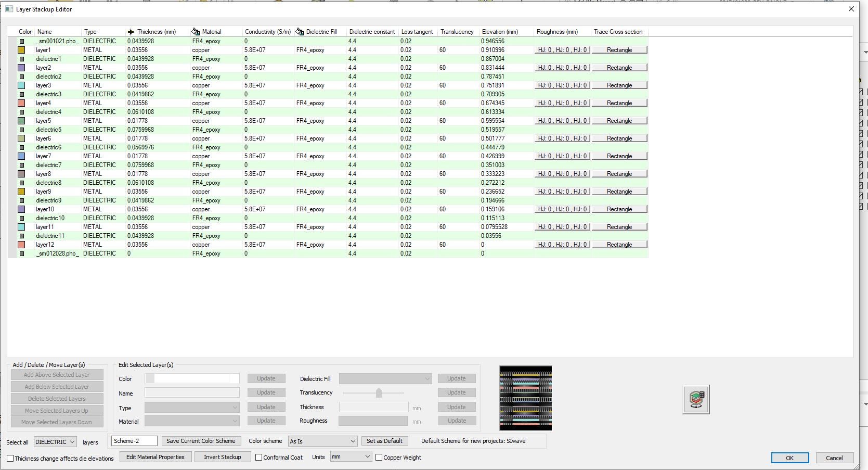868x470 pixels.
Task: Select the dielectric10 name cell
Action: click(x=50, y=218)
